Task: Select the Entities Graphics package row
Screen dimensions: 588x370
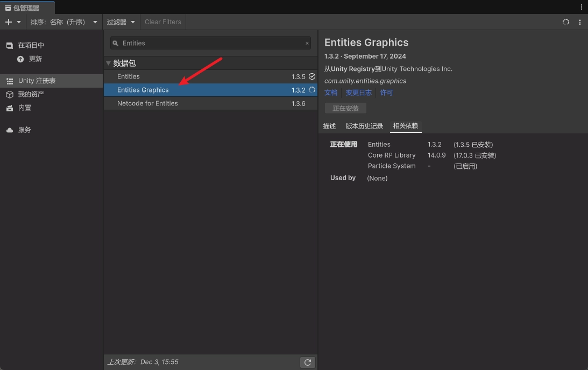Action: [210, 90]
